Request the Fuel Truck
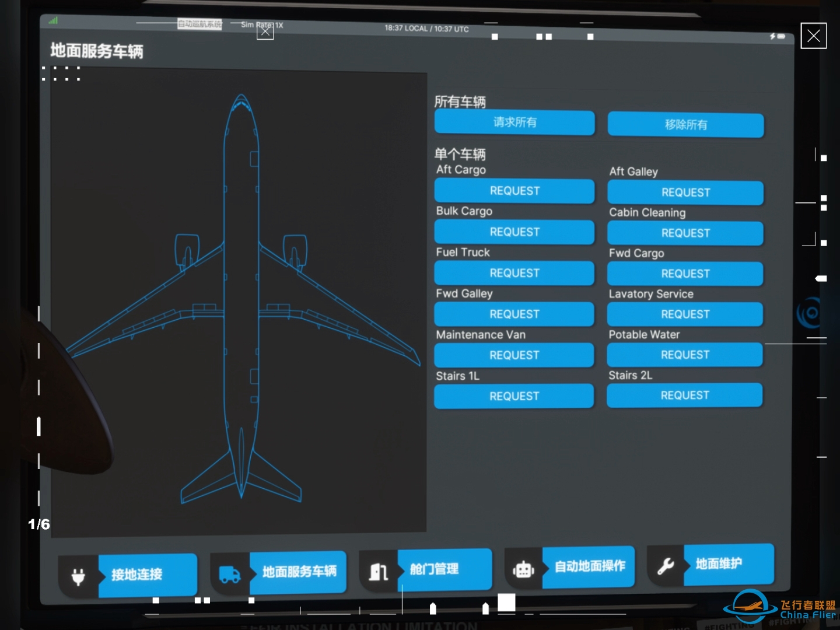 coord(514,273)
